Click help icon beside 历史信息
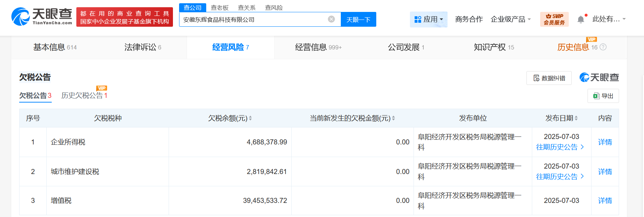The image size is (644, 217). click(x=603, y=47)
